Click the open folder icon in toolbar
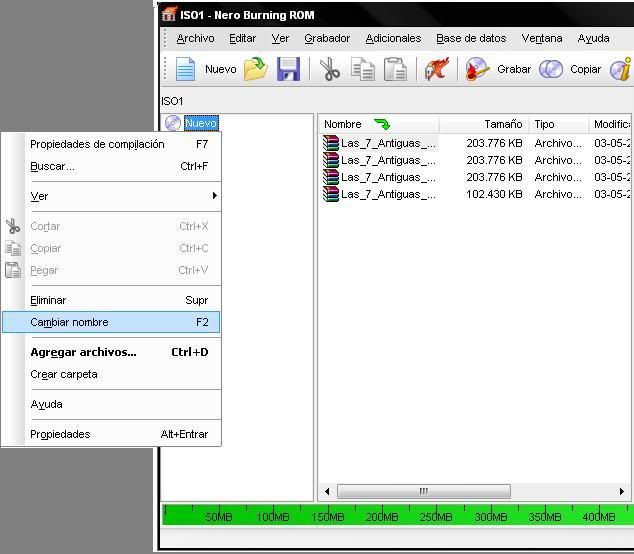 (256, 69)
